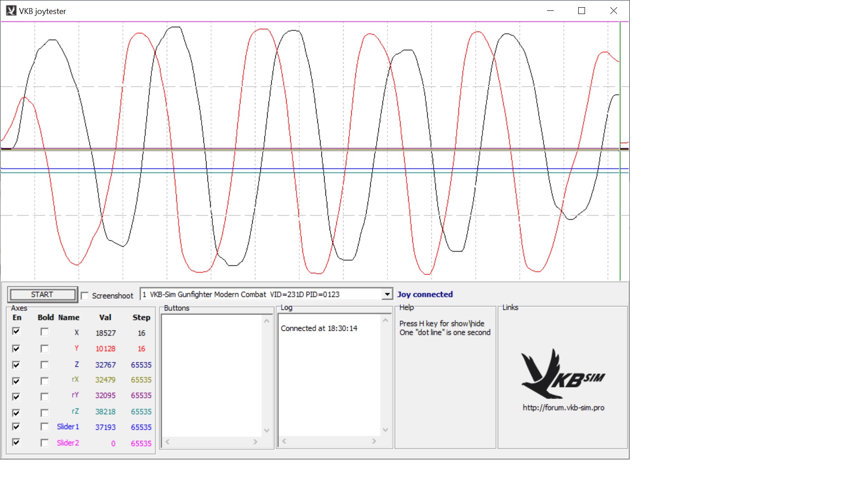Open the joystick device dropdown

tap(387, 295)
